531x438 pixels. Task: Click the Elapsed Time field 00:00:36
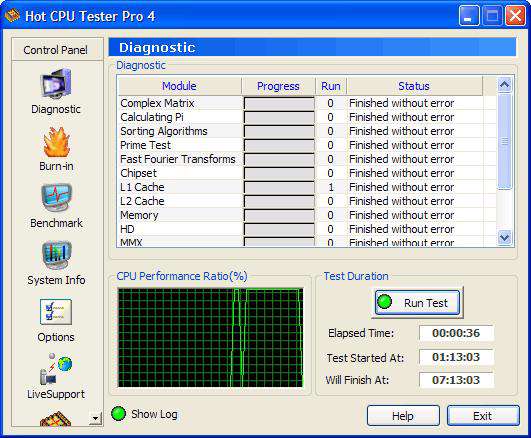(456, 333)
